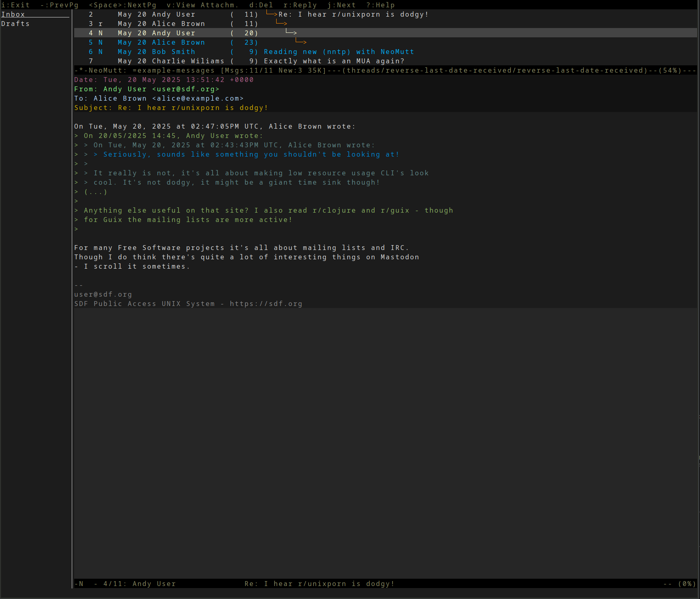The width and height of the screenshot is (700, 599).
Task: Click the '4/11: Andy User' pager status entry
Action: [140, 584]
